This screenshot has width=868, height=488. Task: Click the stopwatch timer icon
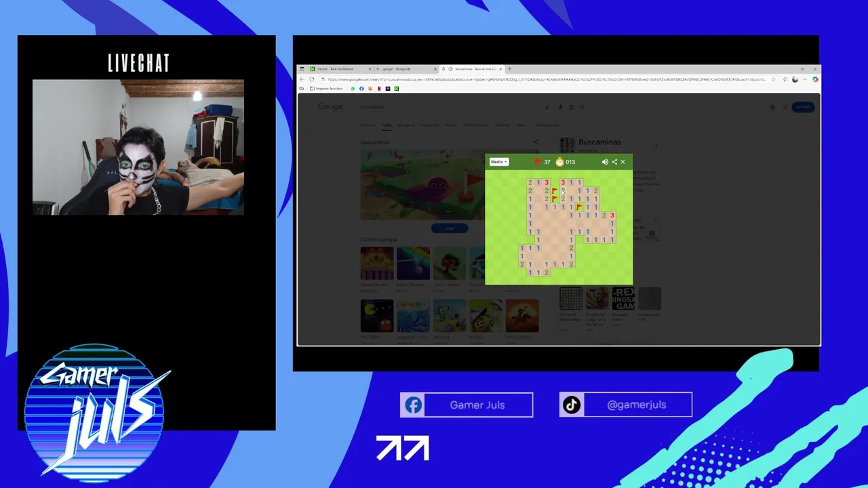click(559, 162)
